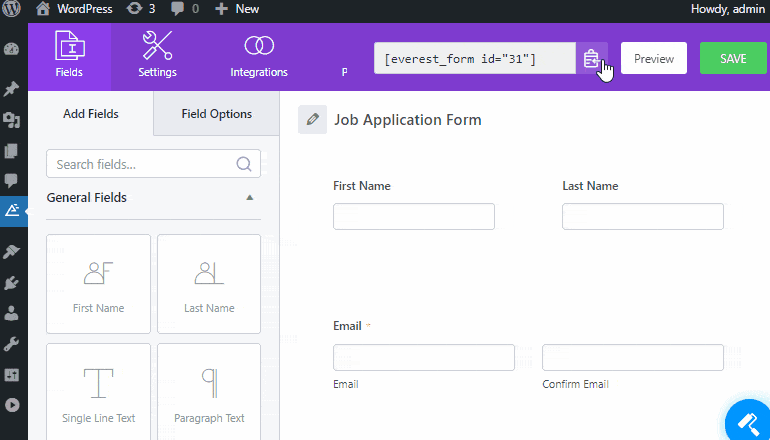
Task: Open Pages in the admin sidebar
Action: [11, 151]
